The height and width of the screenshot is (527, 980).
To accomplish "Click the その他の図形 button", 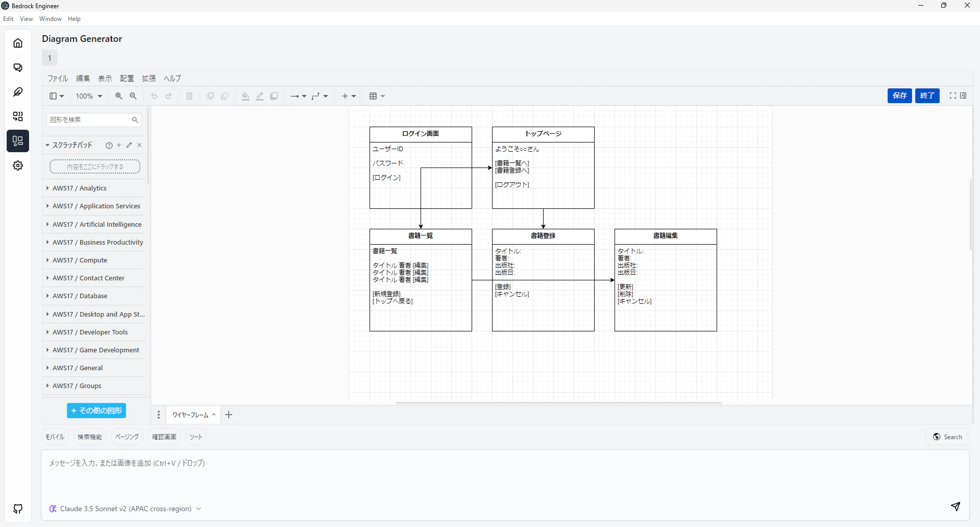I will click(96, 411).
